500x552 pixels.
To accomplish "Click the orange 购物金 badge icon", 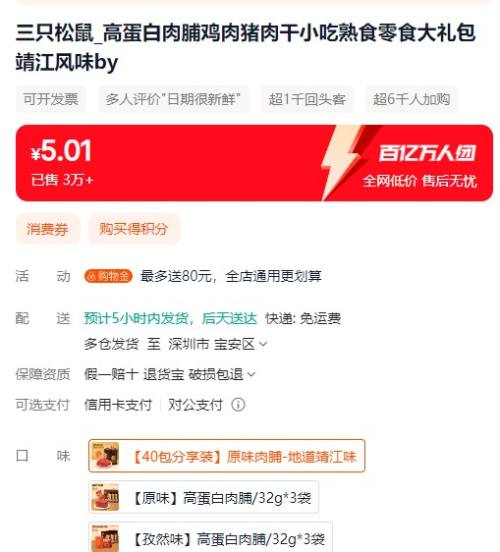I will [108, 276].
